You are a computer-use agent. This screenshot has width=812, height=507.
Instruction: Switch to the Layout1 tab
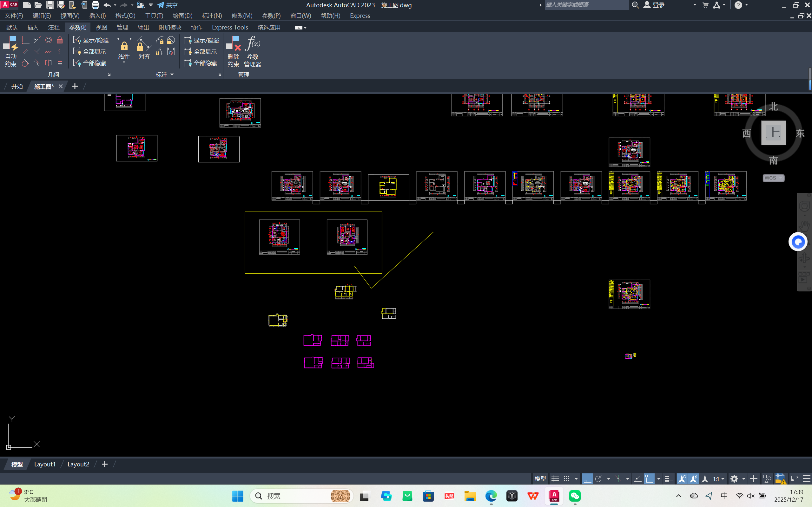[45, 464]
